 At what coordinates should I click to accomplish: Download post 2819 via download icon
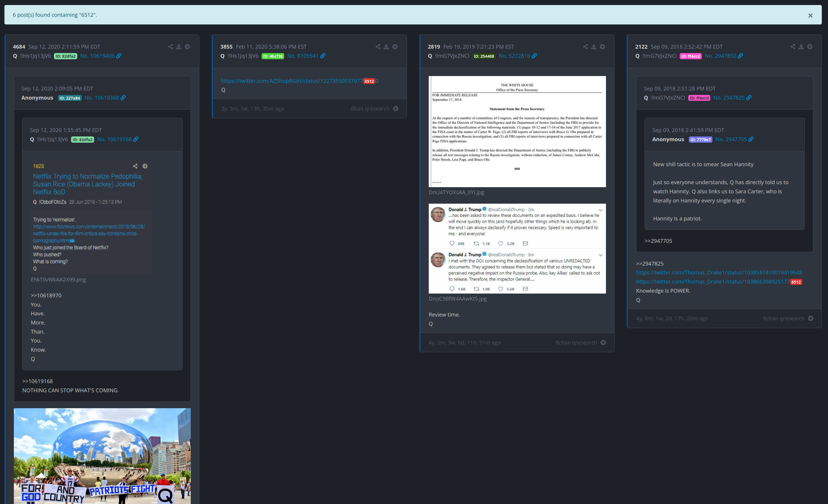[x=594, y=47]
